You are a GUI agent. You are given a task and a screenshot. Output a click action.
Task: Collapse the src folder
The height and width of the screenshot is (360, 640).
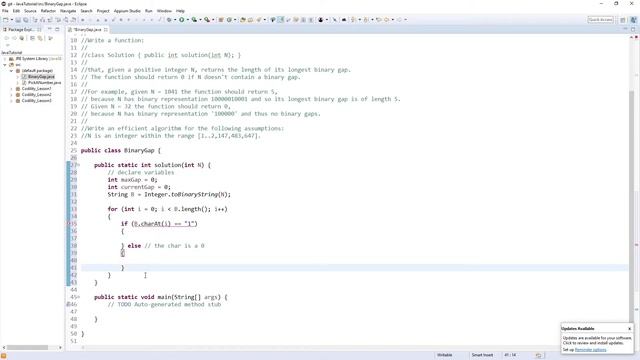tap(5, 64)
